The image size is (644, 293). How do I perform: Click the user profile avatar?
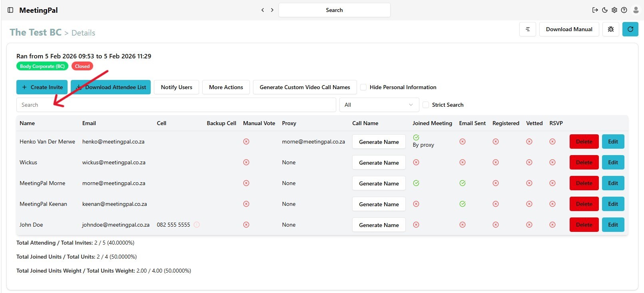pos(636,10)
